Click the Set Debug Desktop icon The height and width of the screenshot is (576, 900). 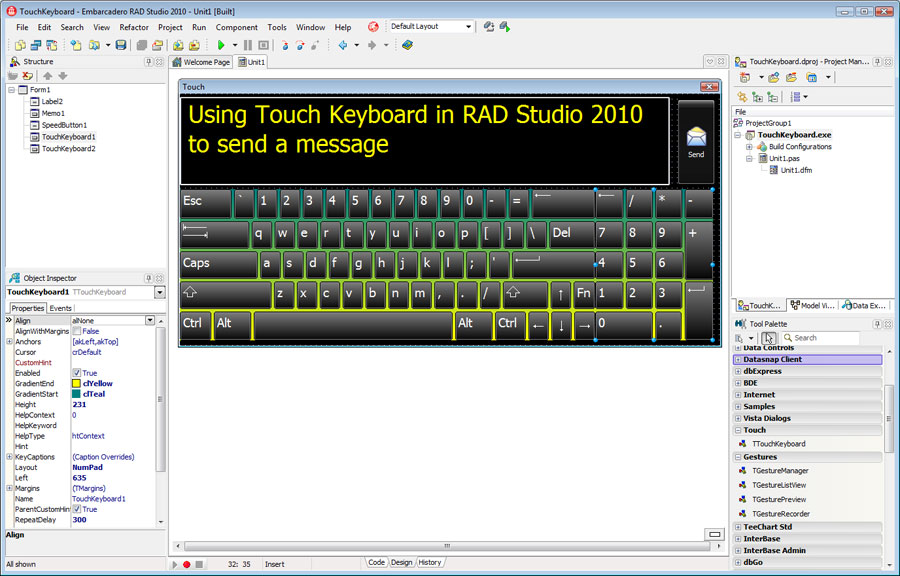(505, 26)
